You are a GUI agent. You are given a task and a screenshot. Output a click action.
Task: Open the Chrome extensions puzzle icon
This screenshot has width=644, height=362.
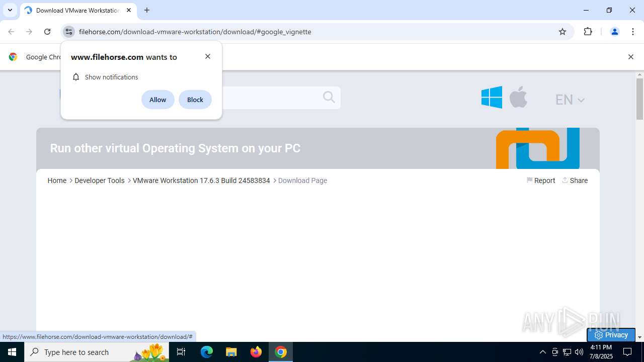coord(588,32)
